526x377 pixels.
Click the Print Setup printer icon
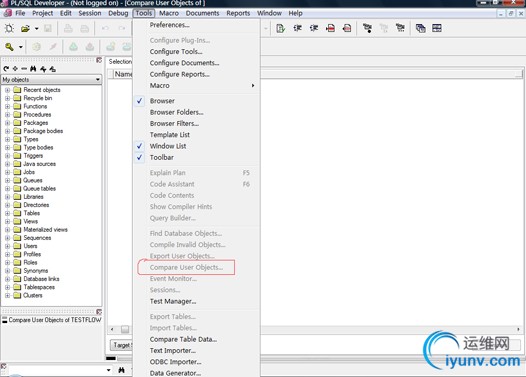pyautogui.click(x=85, y=29)
